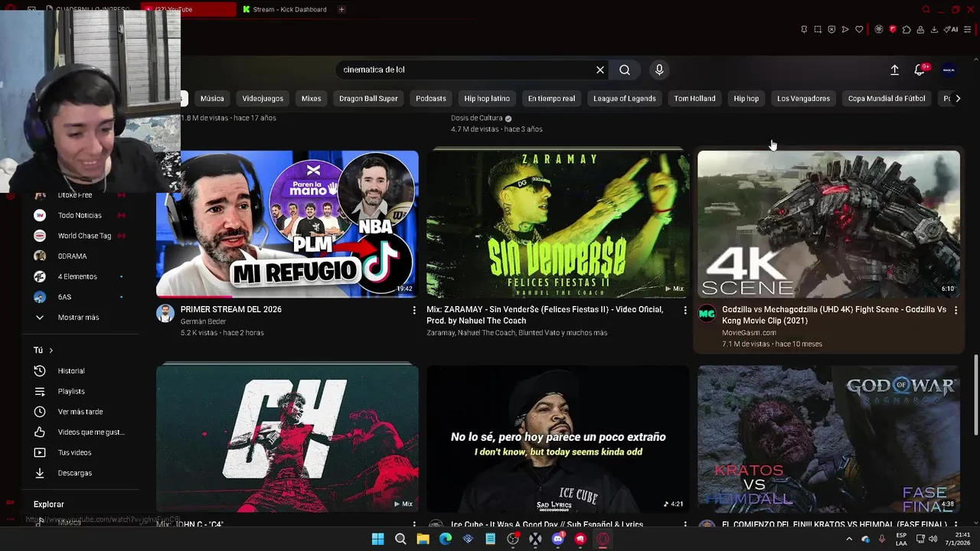The width and height of the screenshot is (980, 551).
Task: Click the YouTube search magnifier button
Action: click(625, 70)
